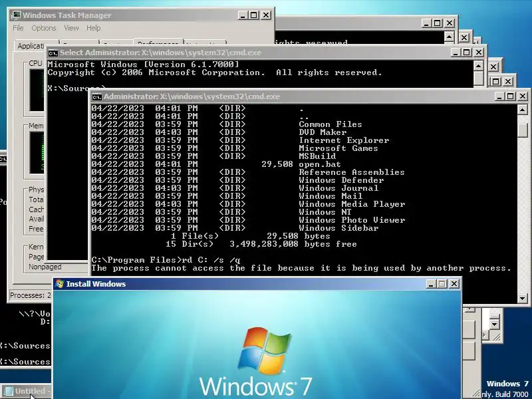Click the 'Copyright (c) 2006 Microsoft Corporation' line

click(x=215, y=72)
